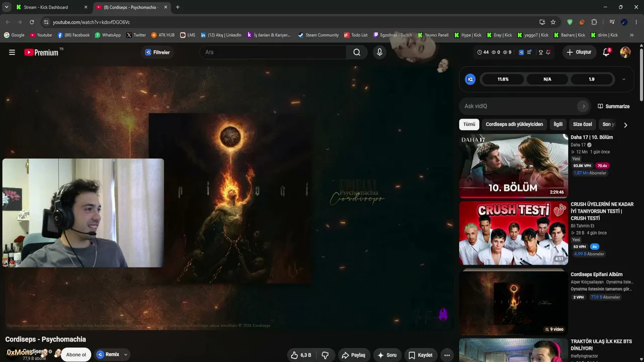Image resolution: width=644 pixels, height=362 pixels.
Task: Open the vidIQ trophy icon
Action: pos(541,52)
